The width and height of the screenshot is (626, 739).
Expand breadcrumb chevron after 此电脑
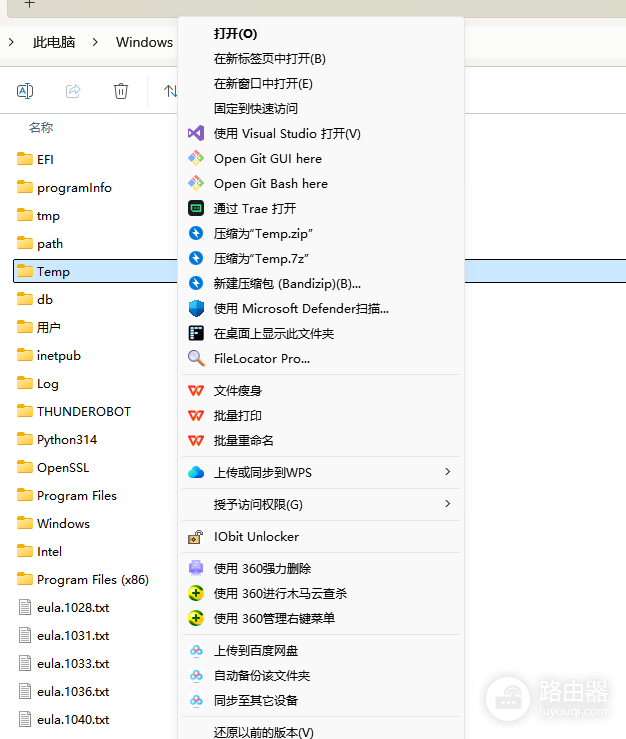pyautogui.click(x=95, y=42)
